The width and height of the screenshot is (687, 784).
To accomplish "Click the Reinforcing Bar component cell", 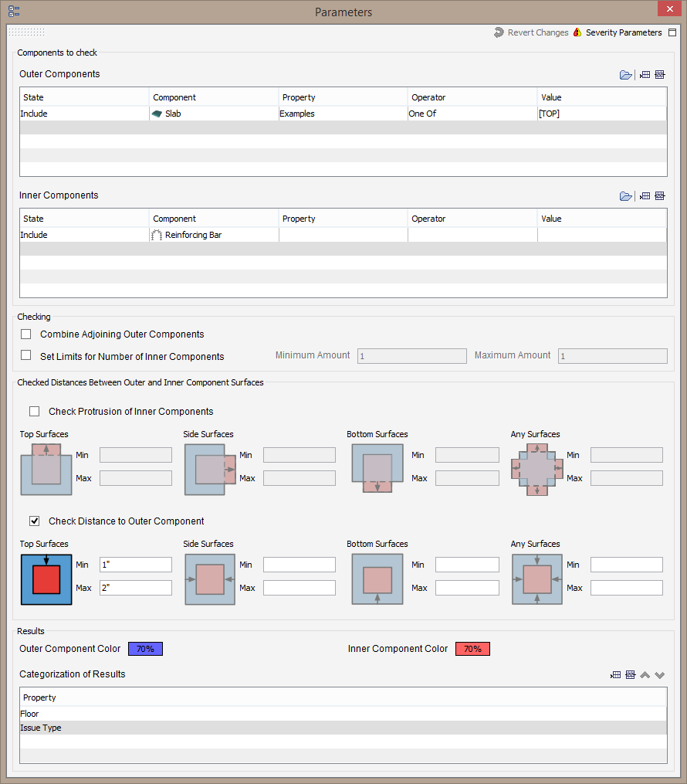I will (214, 235).
